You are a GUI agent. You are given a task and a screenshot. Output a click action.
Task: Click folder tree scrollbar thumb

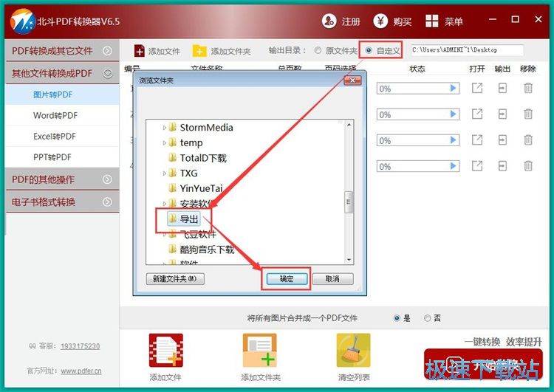coord(349,202)
